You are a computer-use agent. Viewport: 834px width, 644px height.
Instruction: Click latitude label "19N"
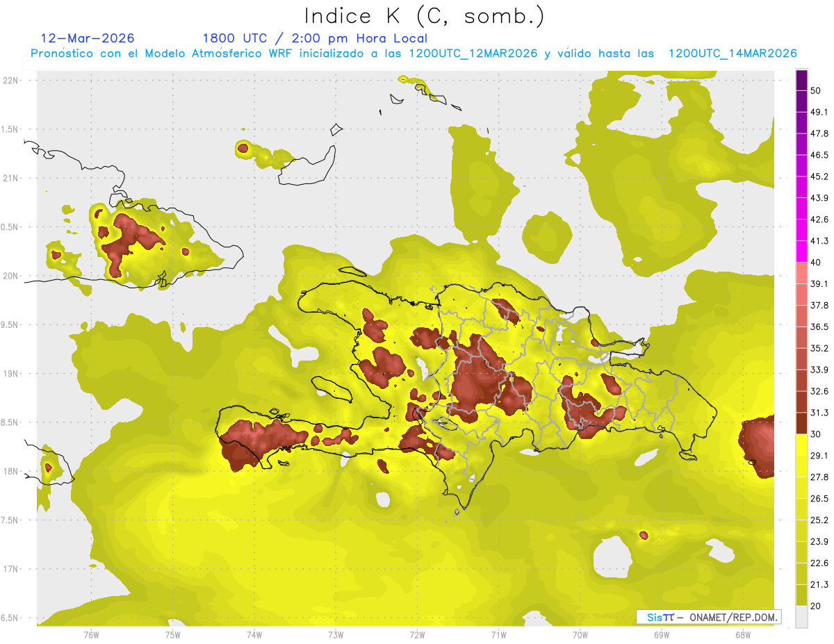10,373
